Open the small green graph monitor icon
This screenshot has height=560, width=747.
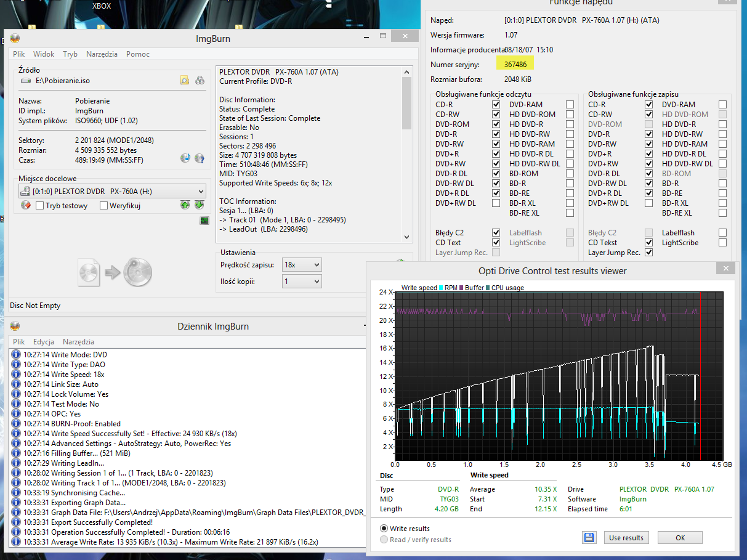[x=204, y=221]
